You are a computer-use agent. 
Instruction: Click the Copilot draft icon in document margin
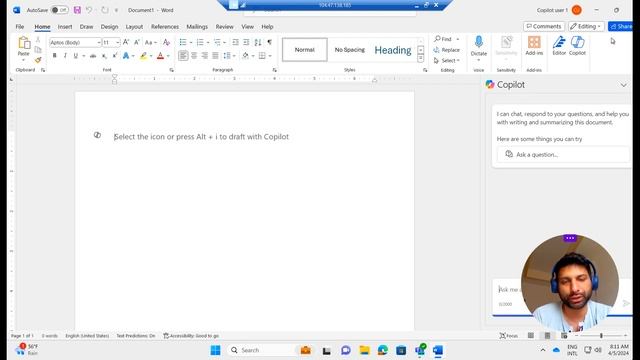coord(97,135)
